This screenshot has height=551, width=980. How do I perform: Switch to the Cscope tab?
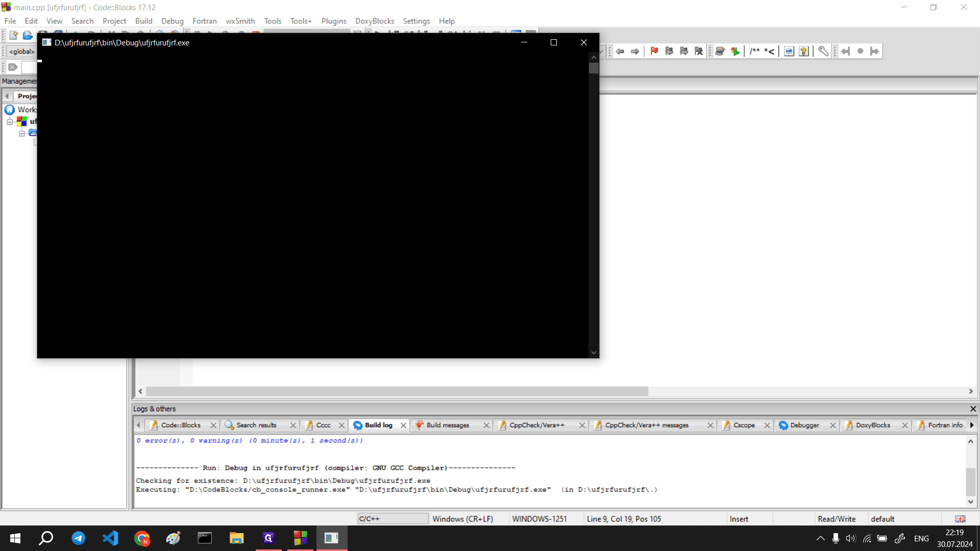pos(744,425)
